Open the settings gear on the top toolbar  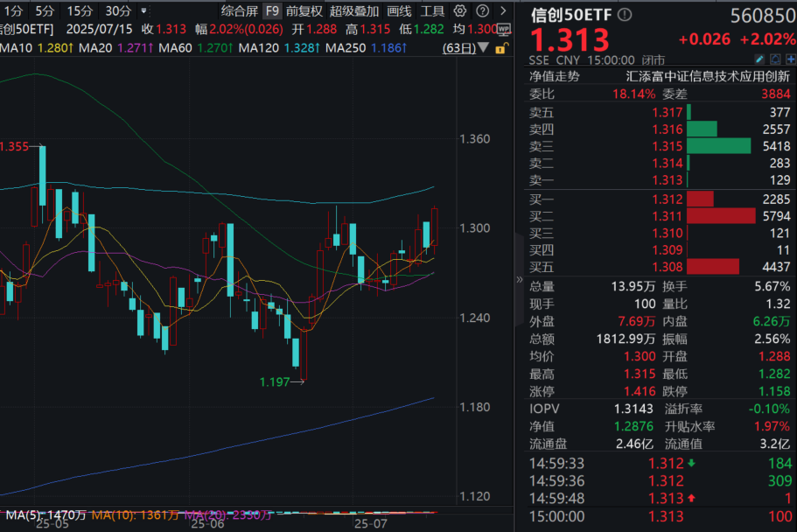(x=459, y=11)
